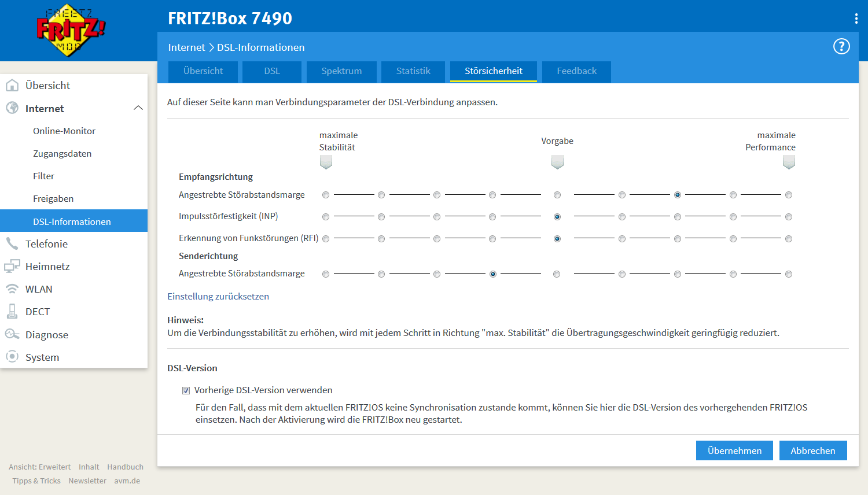Image resolution: width=868 pixels, height=495 pixels.
Task: Open the help question mark icon
Action: coord(841,46)
